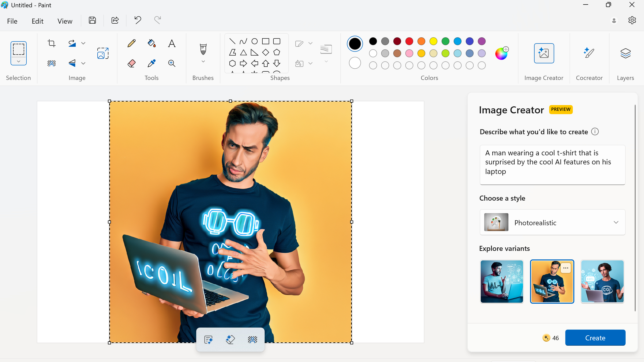644x362 pixels.
Task: Open the File menu
Action: [12, 21]
